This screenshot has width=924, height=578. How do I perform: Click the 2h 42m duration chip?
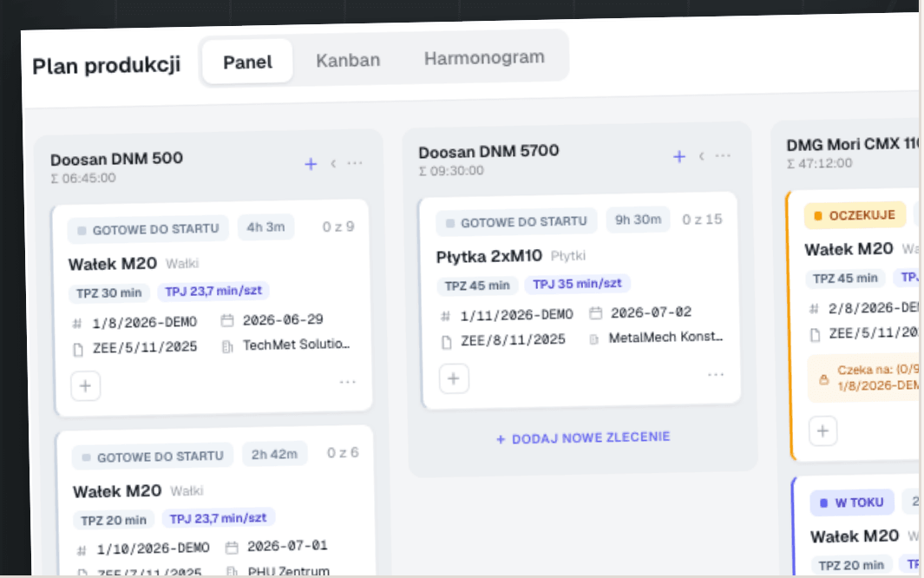point(275,454)
